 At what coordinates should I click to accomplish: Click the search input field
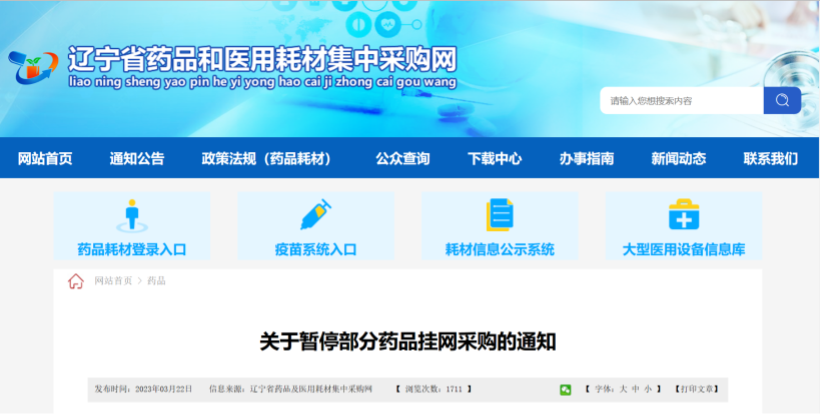(x=682, y=101)
